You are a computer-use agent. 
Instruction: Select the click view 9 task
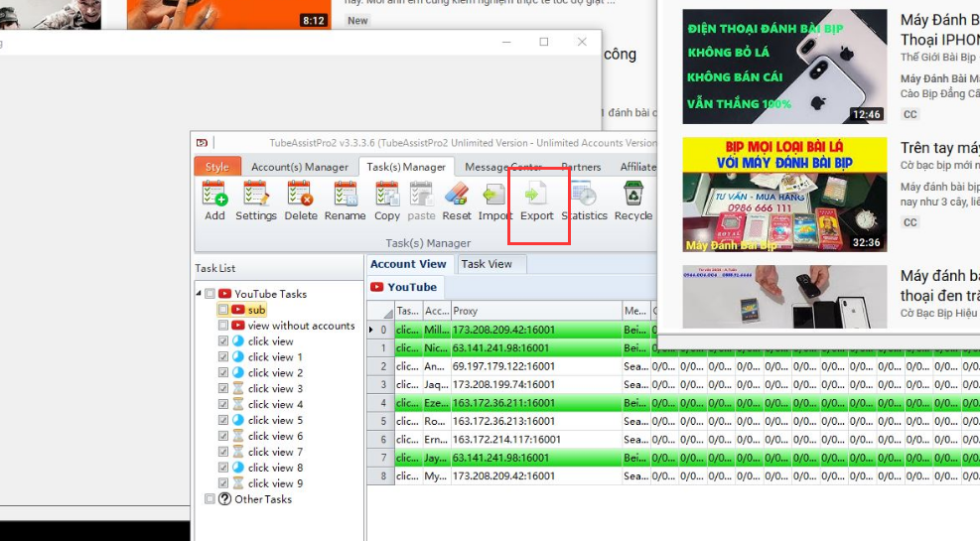tap(275, 483)
